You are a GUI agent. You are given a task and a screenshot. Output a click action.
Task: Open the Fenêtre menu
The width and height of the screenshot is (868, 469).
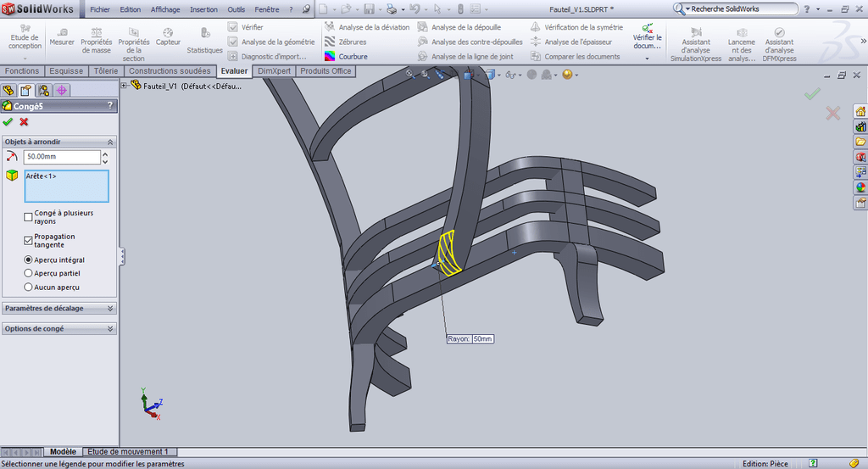(x=267, y=9)
